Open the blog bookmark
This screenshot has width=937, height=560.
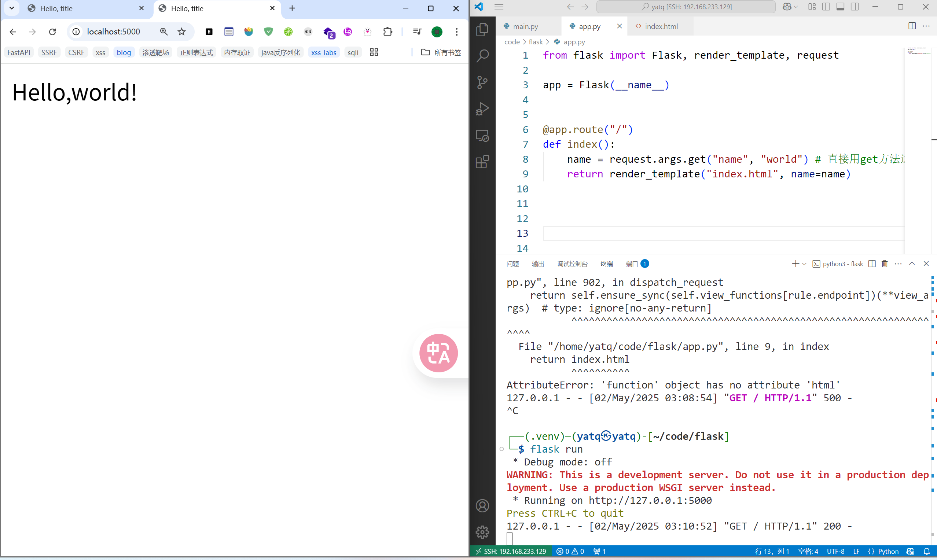click(124, 52)
